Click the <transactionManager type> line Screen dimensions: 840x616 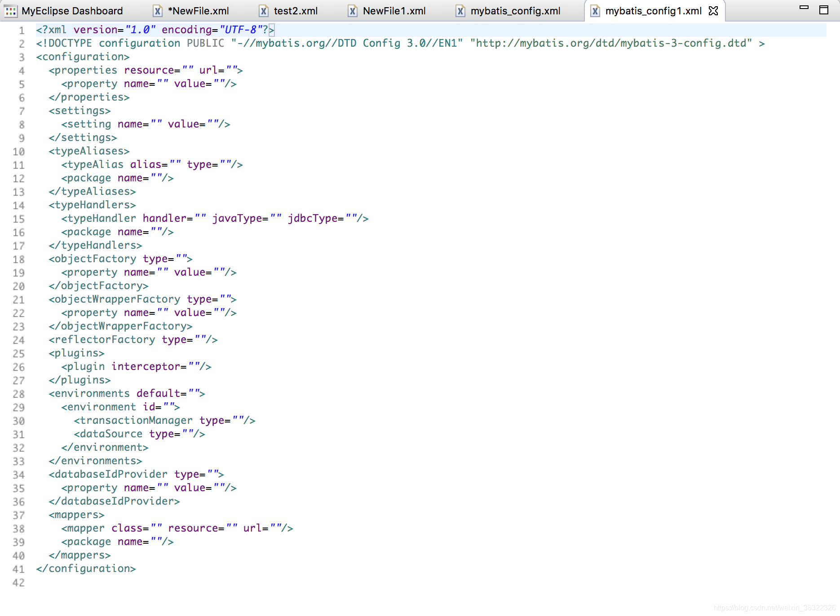164,421
